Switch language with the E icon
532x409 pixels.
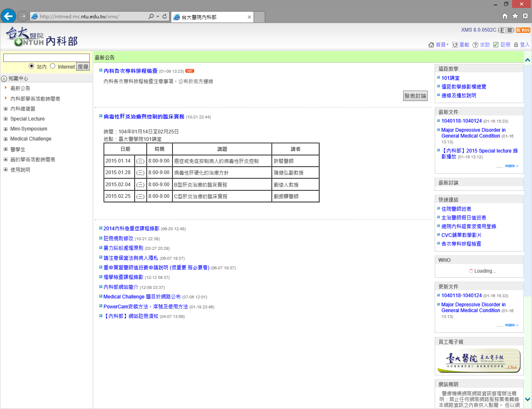pos(502,30)
